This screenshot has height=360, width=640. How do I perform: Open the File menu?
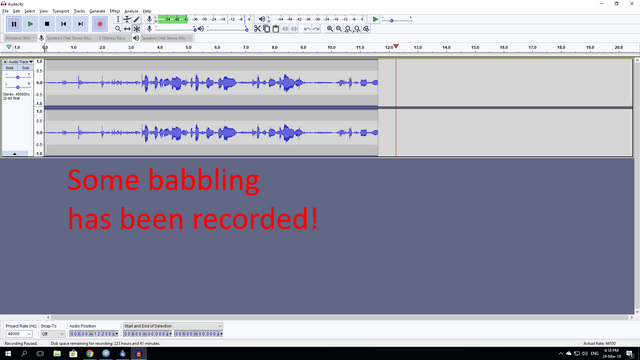[x=5, y=11]
